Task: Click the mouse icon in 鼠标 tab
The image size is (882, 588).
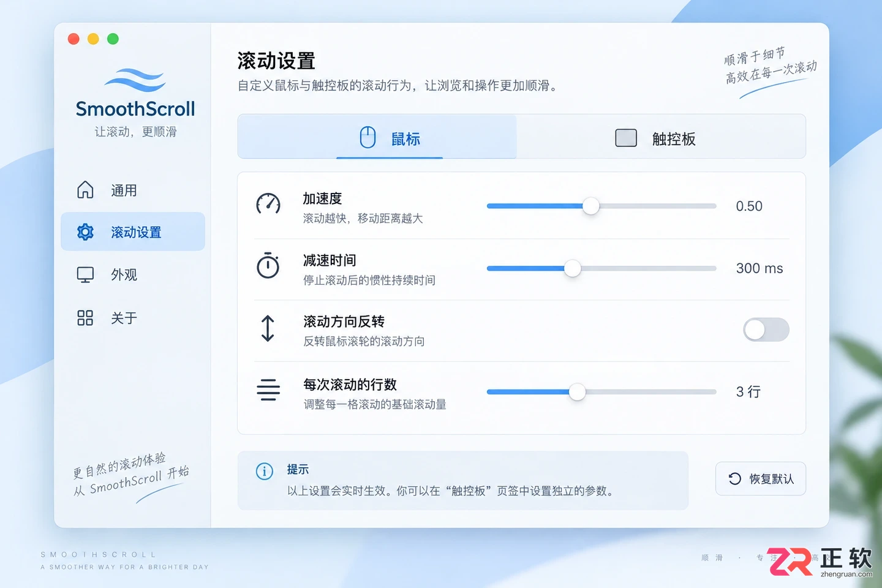Action: 367,137
